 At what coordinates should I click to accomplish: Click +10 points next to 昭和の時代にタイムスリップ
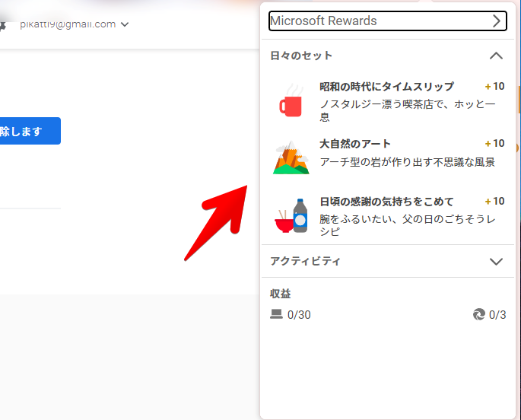click(x=494, y=87)
